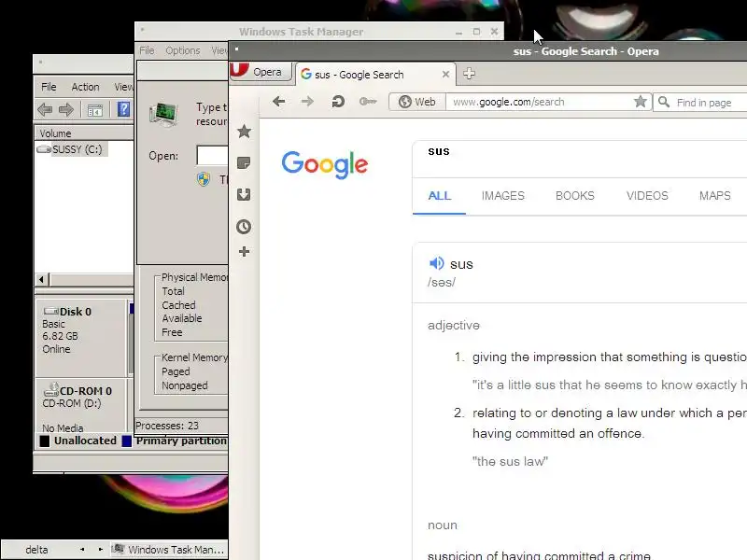The image size is (747, 560).
Task: Click the taskbar left scroll arrow
Action: pyautogui.click(x=82, y=550)
